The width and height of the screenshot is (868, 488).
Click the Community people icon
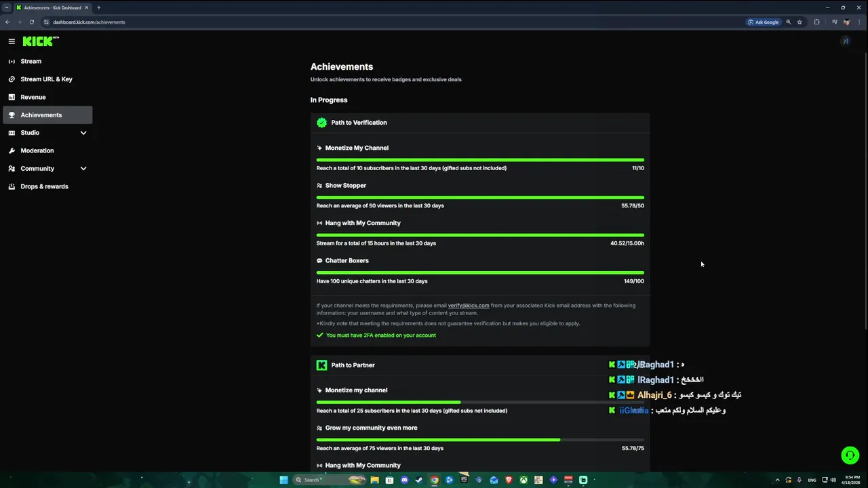click(x=12, y=169)
